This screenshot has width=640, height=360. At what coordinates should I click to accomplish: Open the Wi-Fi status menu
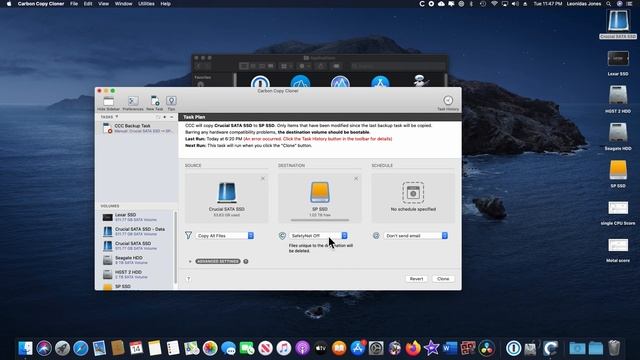(494, 4)
